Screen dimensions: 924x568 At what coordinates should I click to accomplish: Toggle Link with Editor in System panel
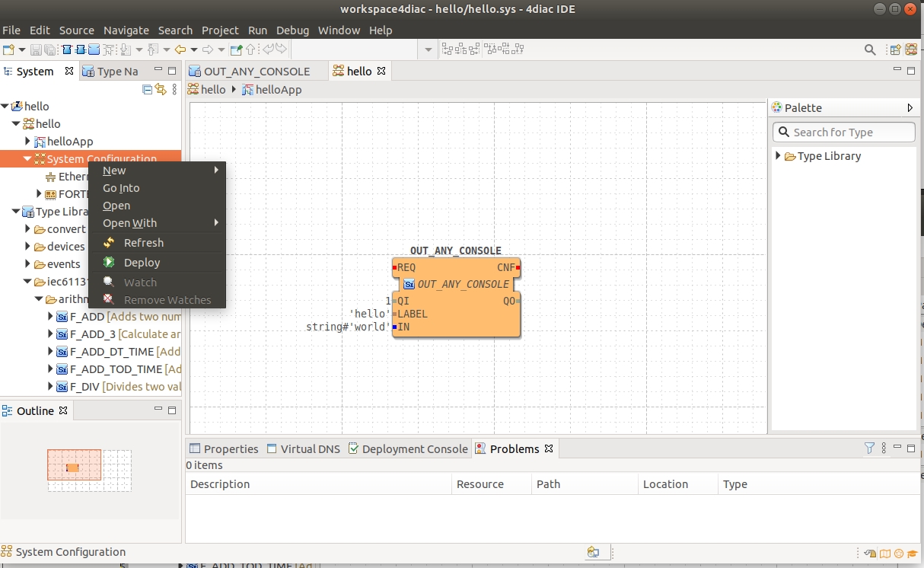pyautogui.click(x=161, y=89)
